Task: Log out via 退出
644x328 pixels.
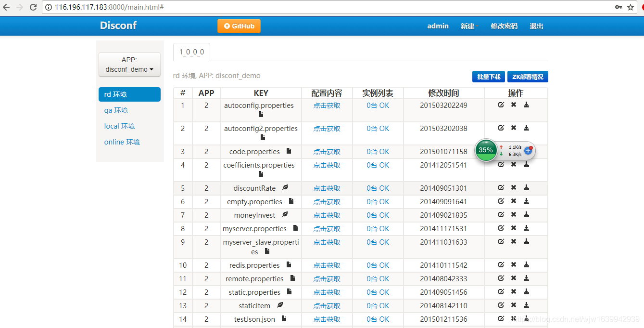Action: 536,26
